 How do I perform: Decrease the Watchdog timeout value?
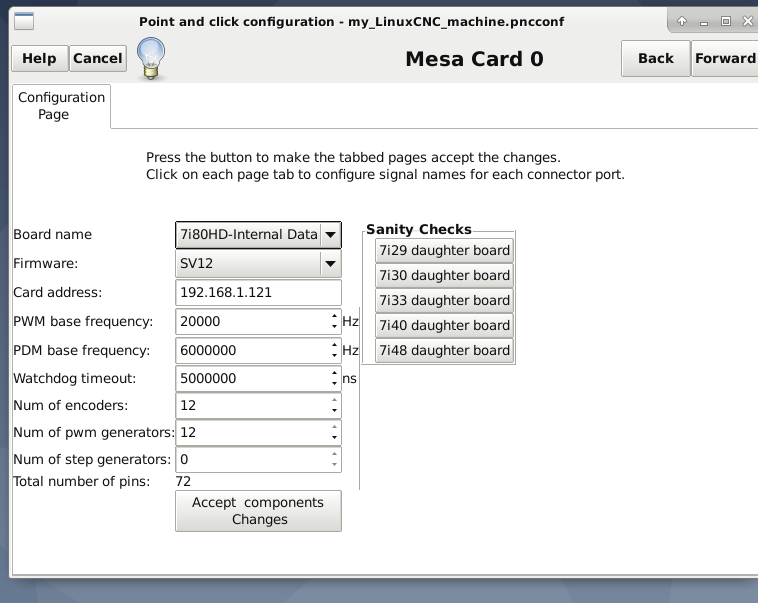click(334, 384)
